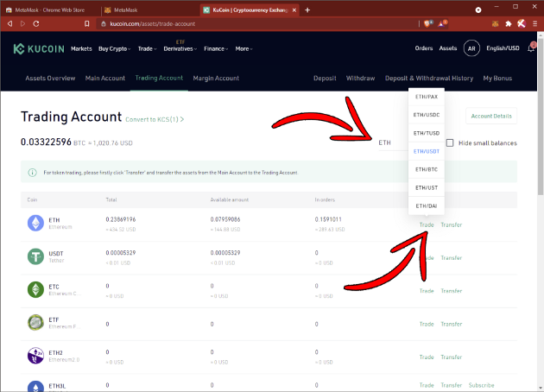The width and height of the screenshot is (544, 392).
Task: Expand the Derivatives menu
Action: pos(180,49)
